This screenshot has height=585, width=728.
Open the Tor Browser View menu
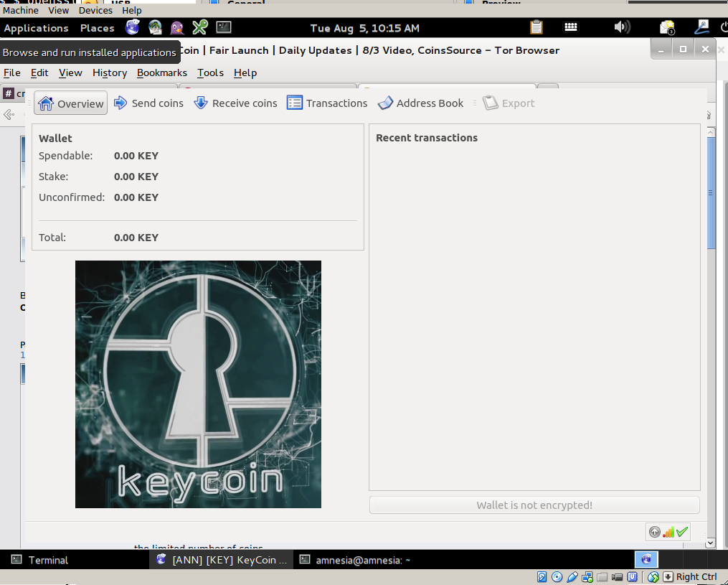[70, 73]
